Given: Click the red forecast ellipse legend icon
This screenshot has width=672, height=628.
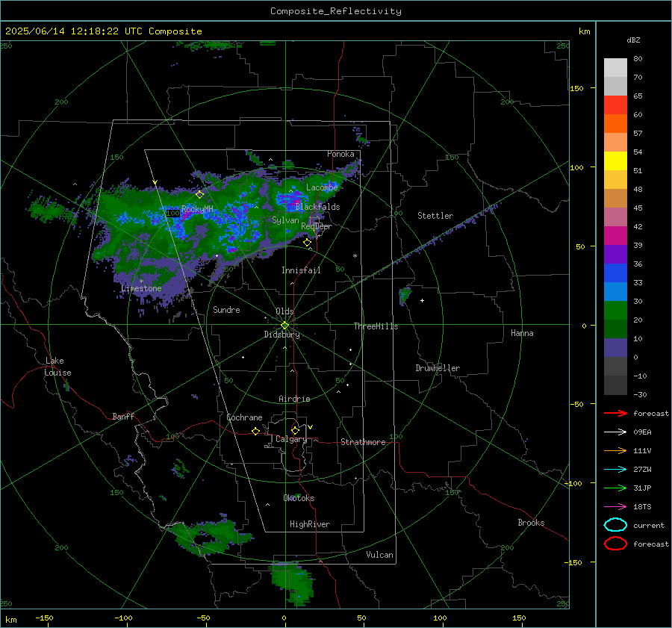Looking at the screenshot, I should [615, 544].
